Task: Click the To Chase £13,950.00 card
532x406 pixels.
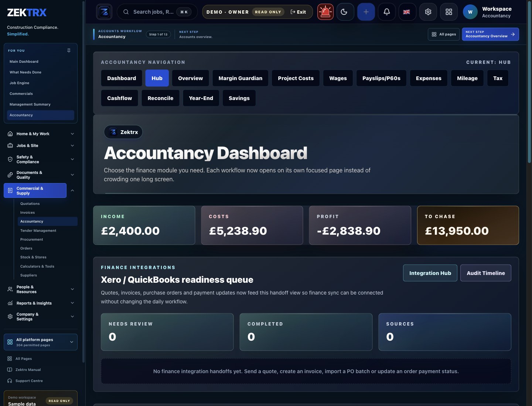Action: pyautogui.click(x=468, y=225)
